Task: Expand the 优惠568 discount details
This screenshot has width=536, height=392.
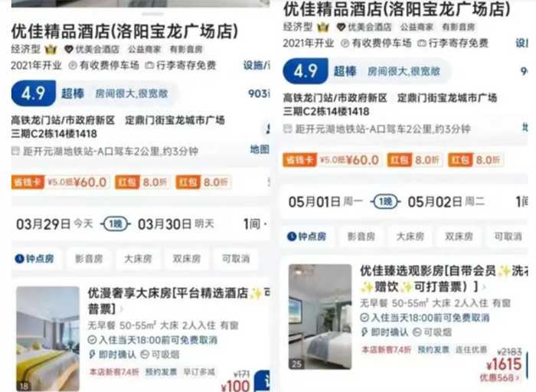Action: pyautogui.click(x=499, y=377)
